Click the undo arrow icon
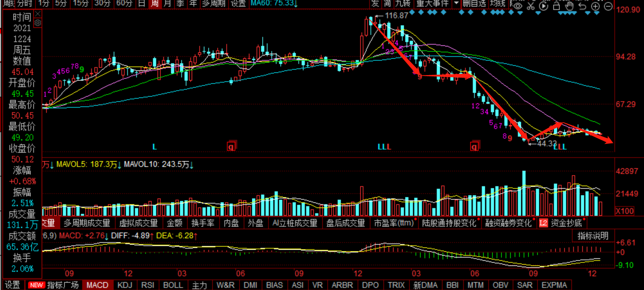The height and width of the screenshot is (290, 644). [582, 6]
